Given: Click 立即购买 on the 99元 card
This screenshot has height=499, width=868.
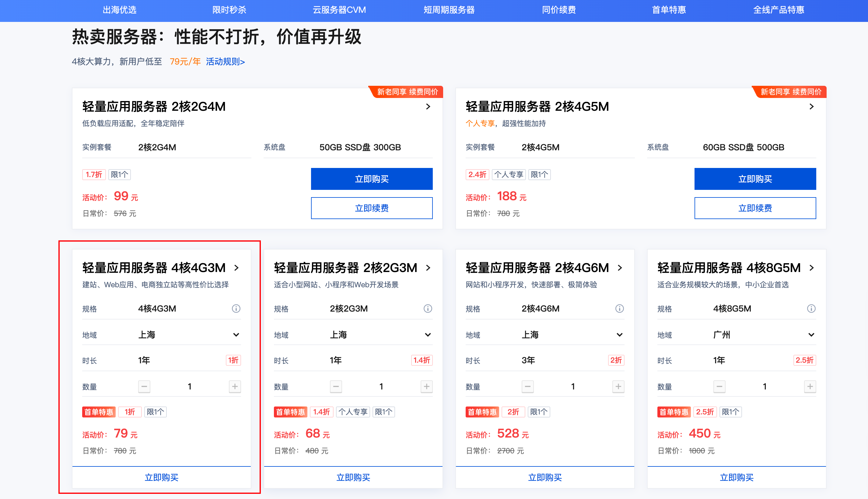Looking at the screenshot, I should tap(372, 179).
